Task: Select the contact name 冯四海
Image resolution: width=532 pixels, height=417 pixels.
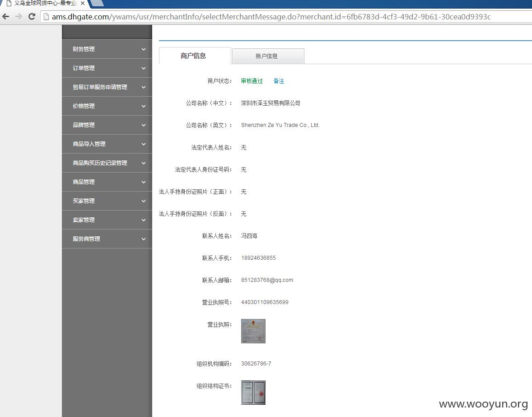Action: coord(249,236)
